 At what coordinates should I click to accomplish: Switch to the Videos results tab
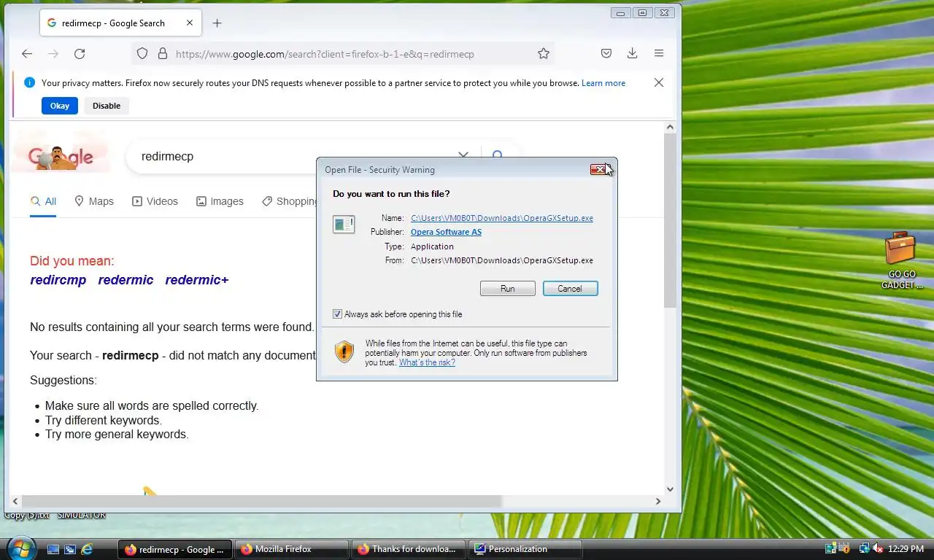point(155,201)
